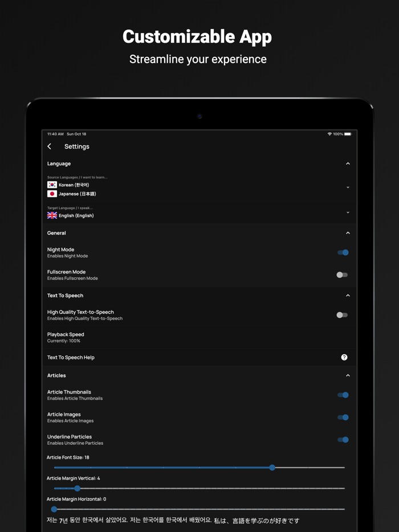The image size is (399, 532).
Task: Collapse the Articles section chevron
Action: pyautogui.click(x=348, y=375)
